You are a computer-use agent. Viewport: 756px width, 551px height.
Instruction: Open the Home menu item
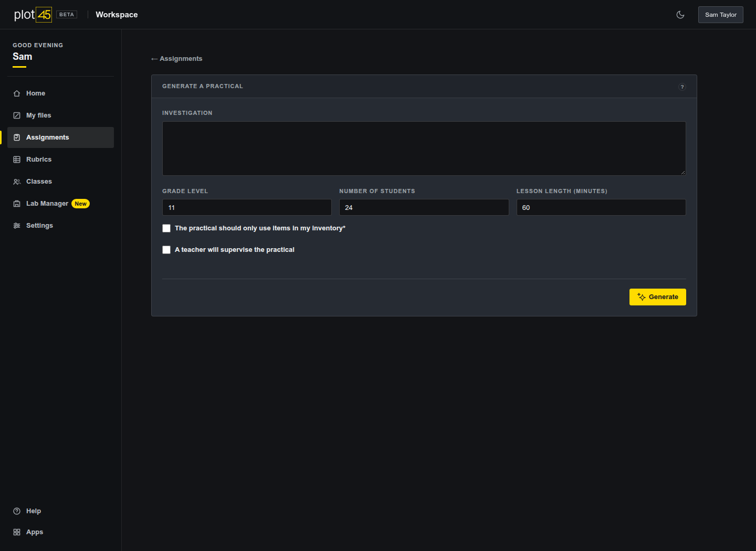[x=60, y=93]
